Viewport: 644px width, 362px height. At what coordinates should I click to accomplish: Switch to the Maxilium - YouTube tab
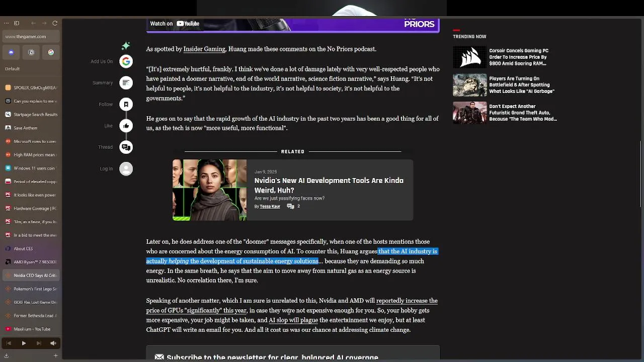coord(31,329)
